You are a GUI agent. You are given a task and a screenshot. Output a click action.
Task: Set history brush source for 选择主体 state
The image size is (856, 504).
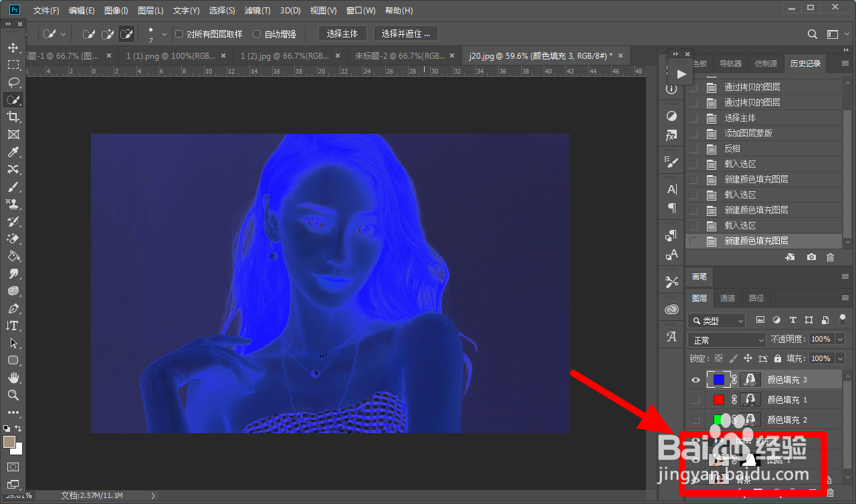693,118
